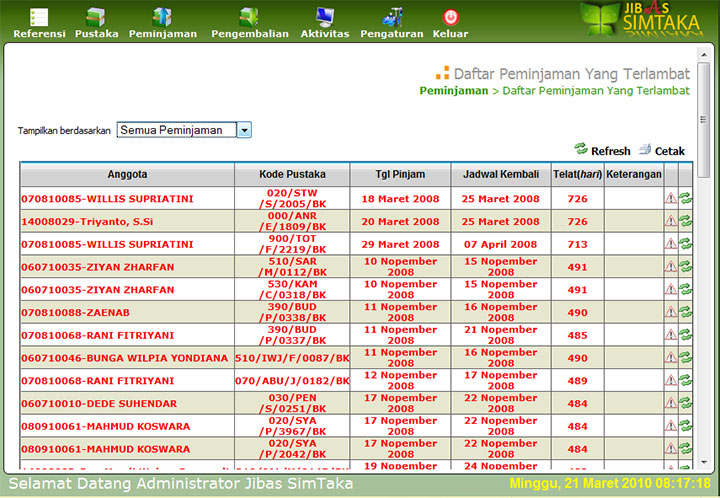
Task: Click the Keluar power icon
Action: [x=451, y=17]
